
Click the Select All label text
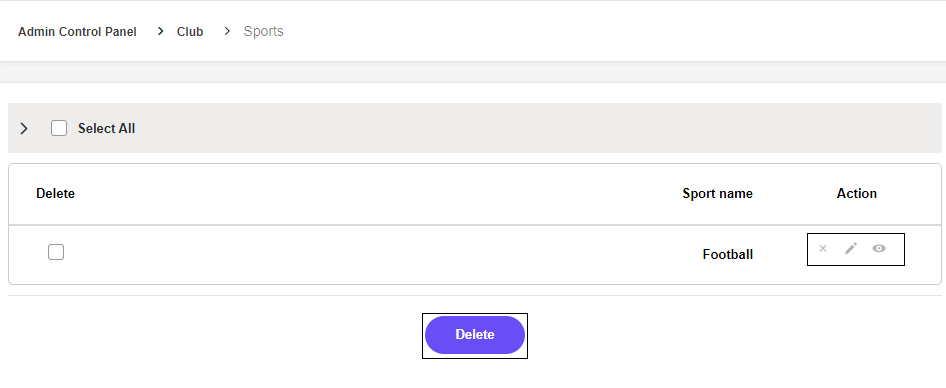pos(106,129)
